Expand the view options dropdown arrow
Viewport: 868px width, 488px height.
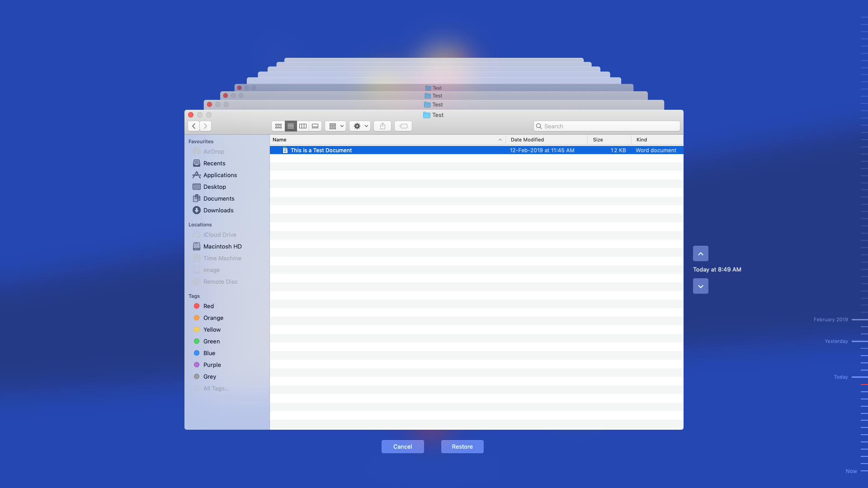coord(340,126)
